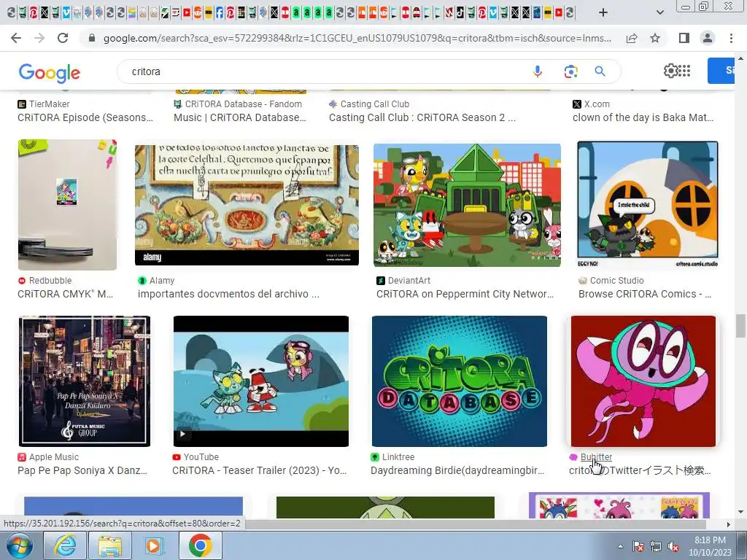
Task: Open the Windows Start menu
Action: click(19, 545)
